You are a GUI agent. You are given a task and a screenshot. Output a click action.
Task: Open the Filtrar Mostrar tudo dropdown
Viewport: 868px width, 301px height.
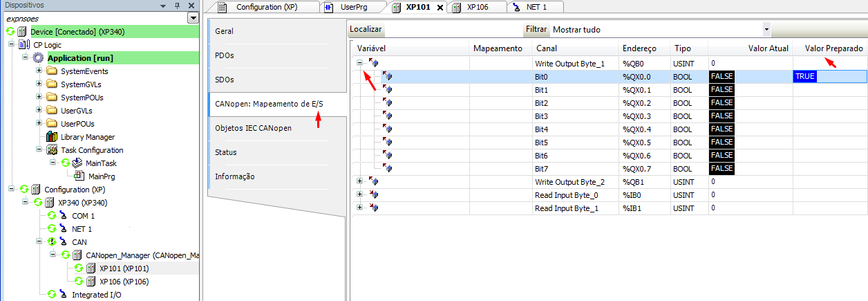click(x=766, y=30)
